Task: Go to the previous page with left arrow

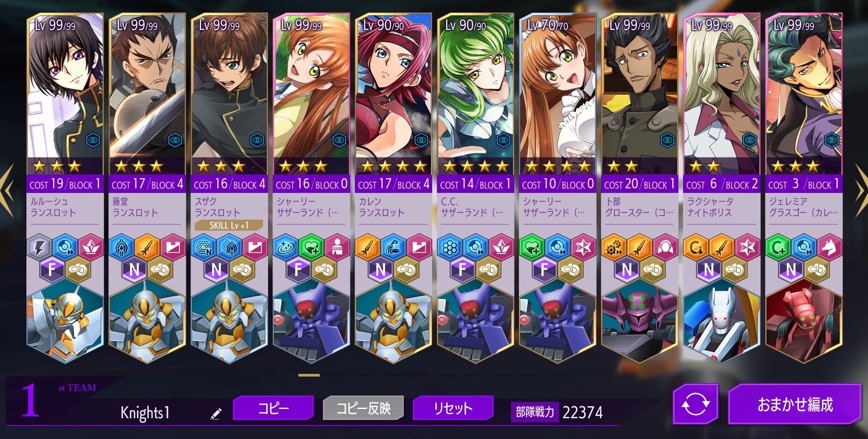Action: 7,190
